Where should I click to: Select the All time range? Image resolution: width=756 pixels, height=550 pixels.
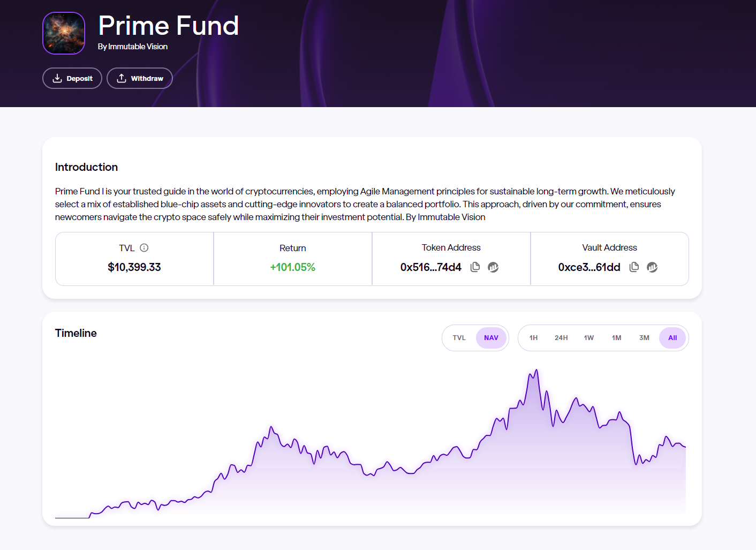click(x=672, y=338)
